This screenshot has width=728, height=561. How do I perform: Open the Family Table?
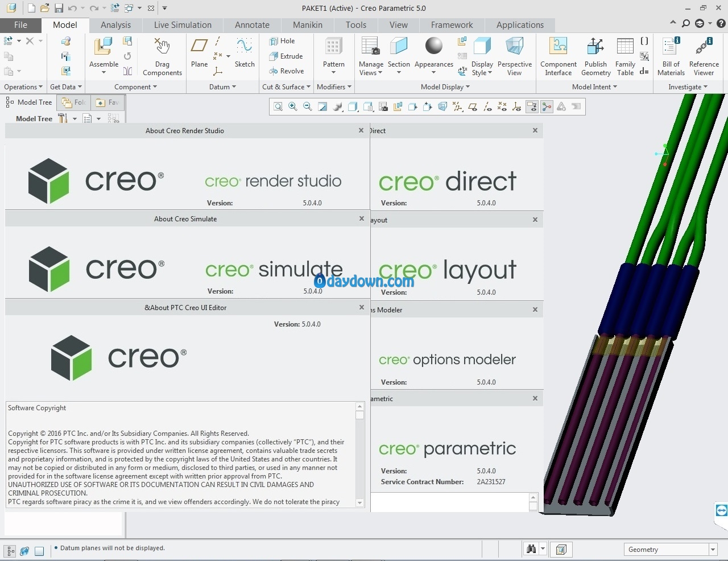tap(625, 56)
